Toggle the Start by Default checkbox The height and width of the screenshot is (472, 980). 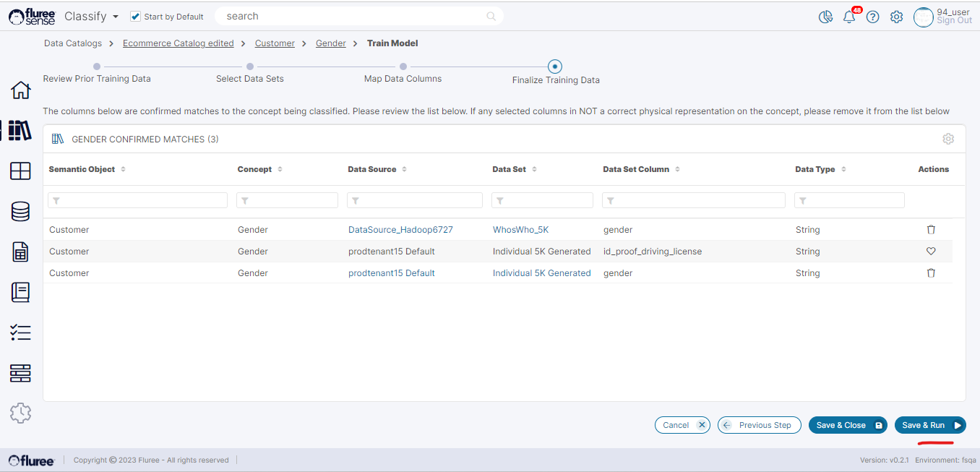[x=135, y=17]
